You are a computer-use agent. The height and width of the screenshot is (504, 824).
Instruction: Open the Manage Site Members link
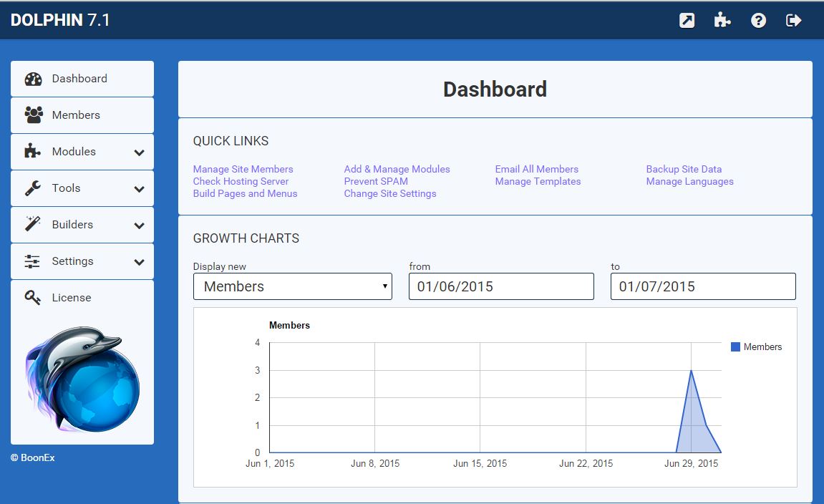[243, 169]
